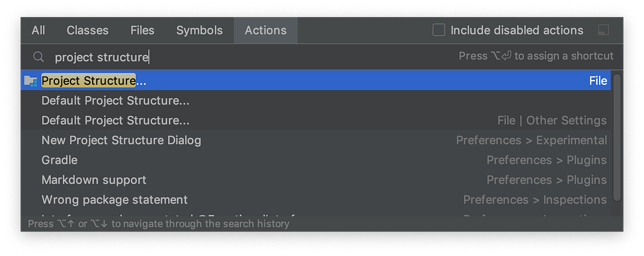Pick Wrong package statement inspection
Viewport: 644px width, 256px height.
pyautogui.click(x=114, y=200)
